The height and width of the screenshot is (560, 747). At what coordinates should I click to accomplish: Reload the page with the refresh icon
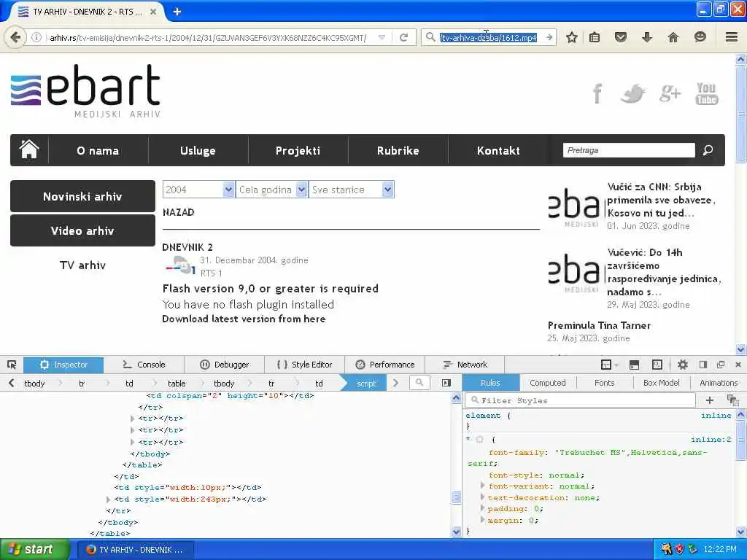(x=403, y=37)
